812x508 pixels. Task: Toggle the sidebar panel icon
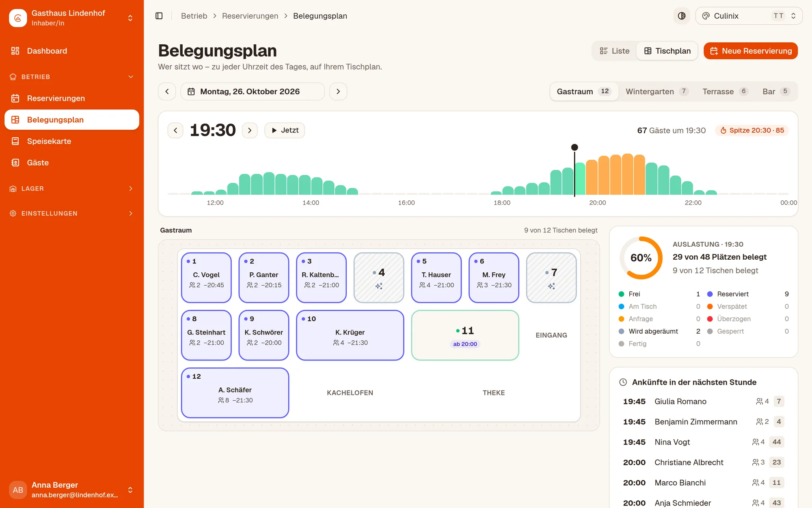tap(159, 16)
